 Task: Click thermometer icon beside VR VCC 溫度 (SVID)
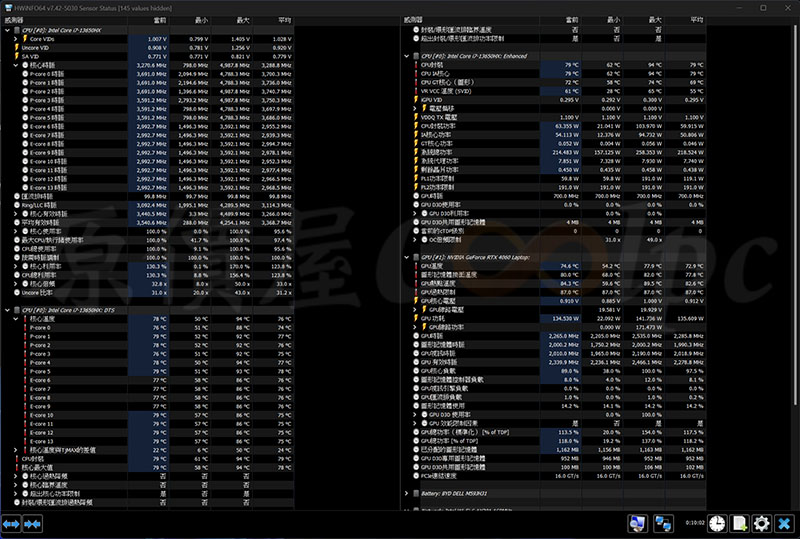416,91
